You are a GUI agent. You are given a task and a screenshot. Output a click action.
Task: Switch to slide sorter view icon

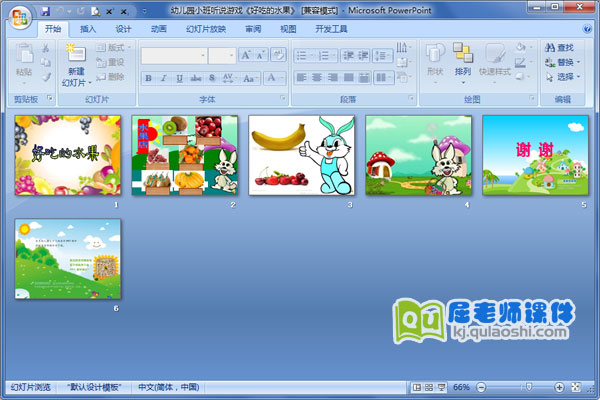click(429, 387)
